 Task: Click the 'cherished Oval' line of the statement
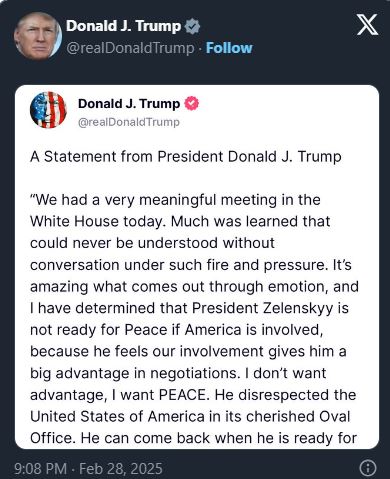(x=190, y=417)
